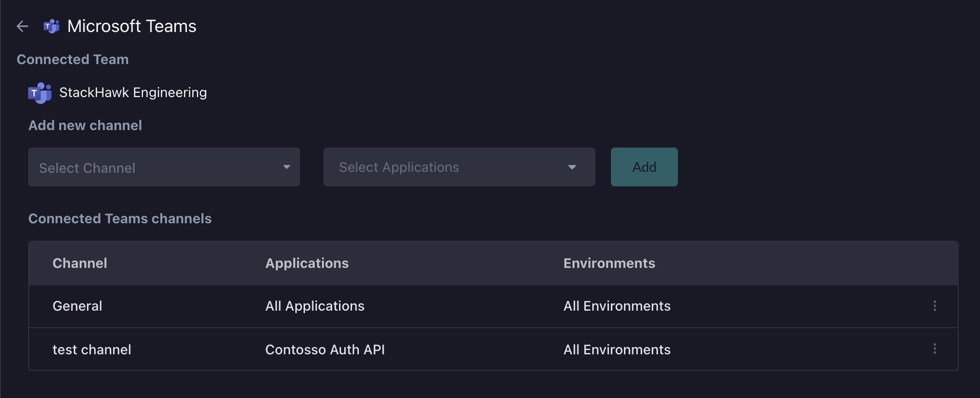The height and width of the screenshot is (398, 980).
Task: Click the Channel column header
Action: (x=80, y=263)
